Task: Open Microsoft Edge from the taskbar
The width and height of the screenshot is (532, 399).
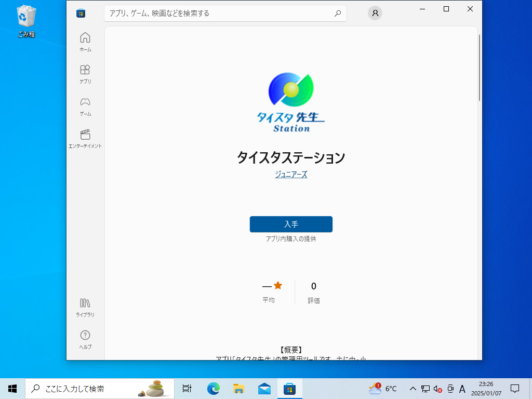Action: point(213,389)
